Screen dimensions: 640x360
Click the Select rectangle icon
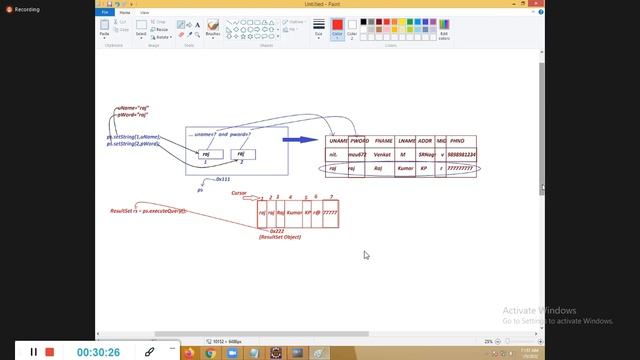click(x=141, y=25)
